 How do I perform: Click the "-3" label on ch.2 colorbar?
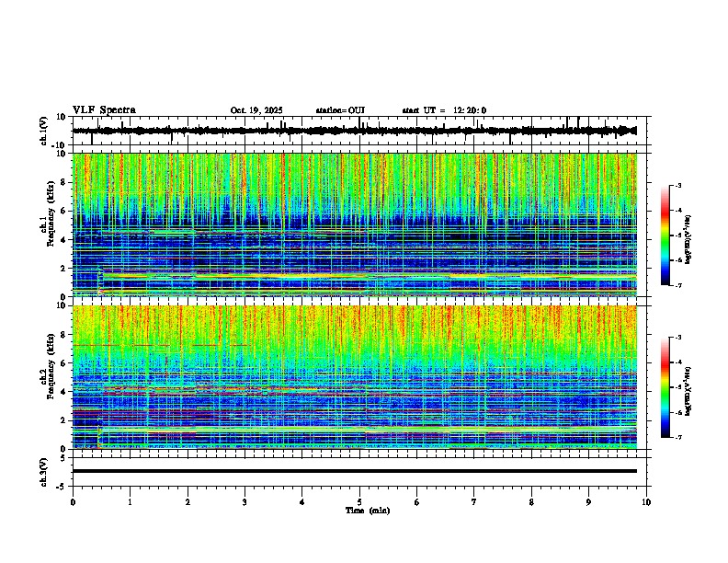pyautogui.click(x=677, y=338)
